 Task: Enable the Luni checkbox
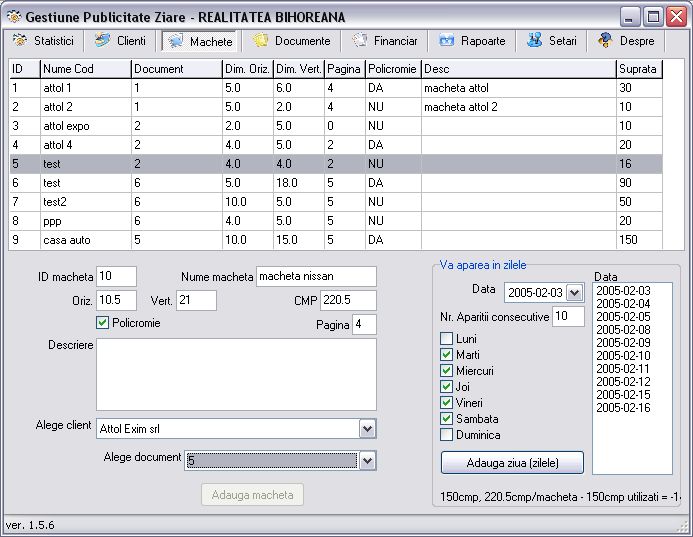[447, 339]
